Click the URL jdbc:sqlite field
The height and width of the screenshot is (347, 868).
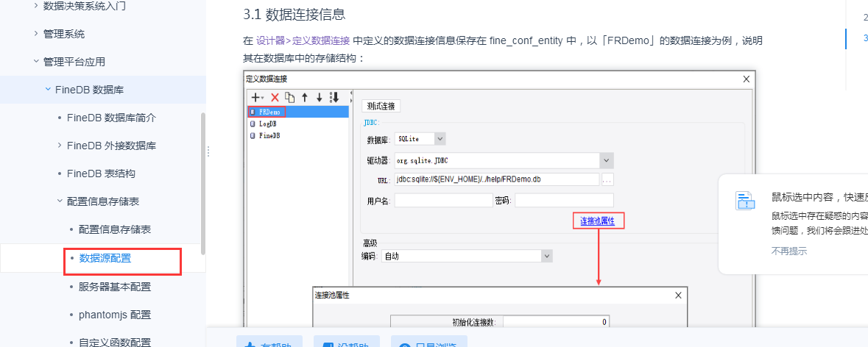pyautogui.click(x=497, y=179)
